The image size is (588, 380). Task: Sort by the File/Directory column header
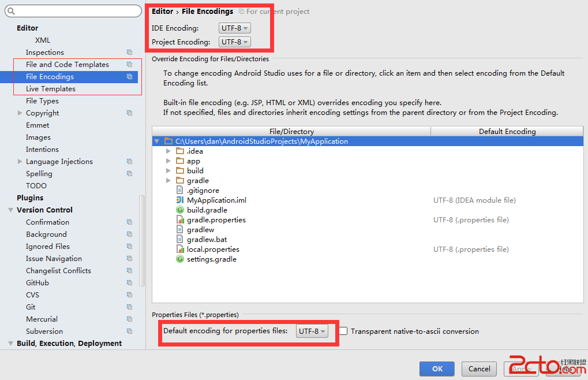coord(291,131)
